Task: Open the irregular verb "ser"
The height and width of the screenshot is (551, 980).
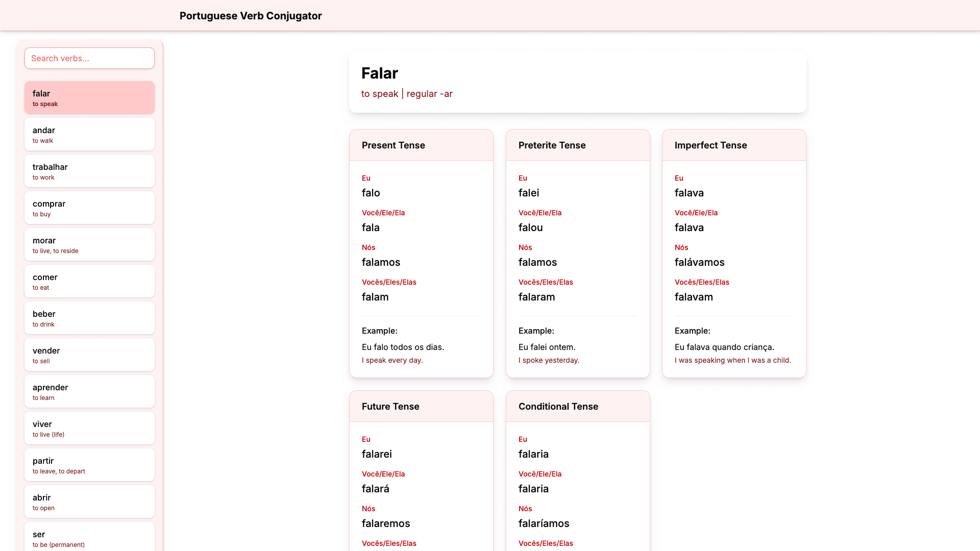Action: tap(89, 538)
